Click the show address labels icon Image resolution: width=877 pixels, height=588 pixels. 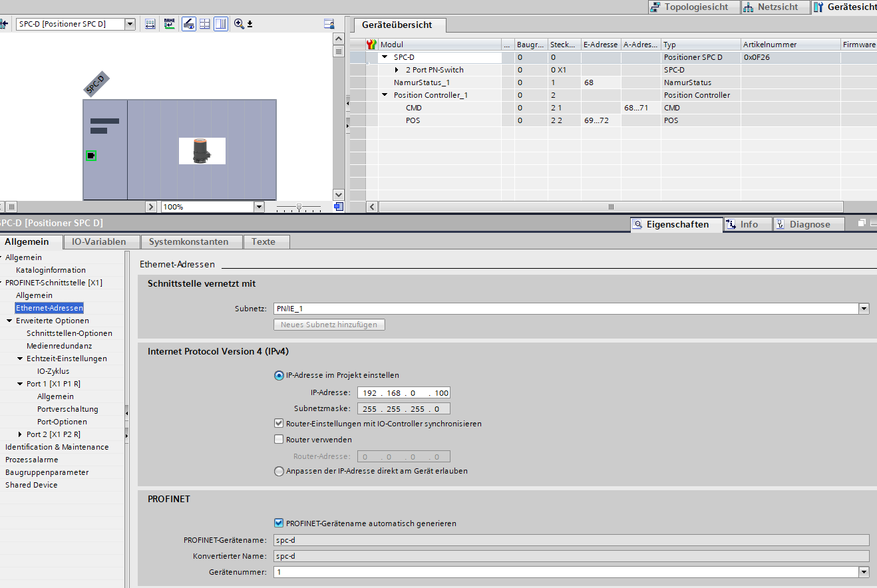[150, 24]
